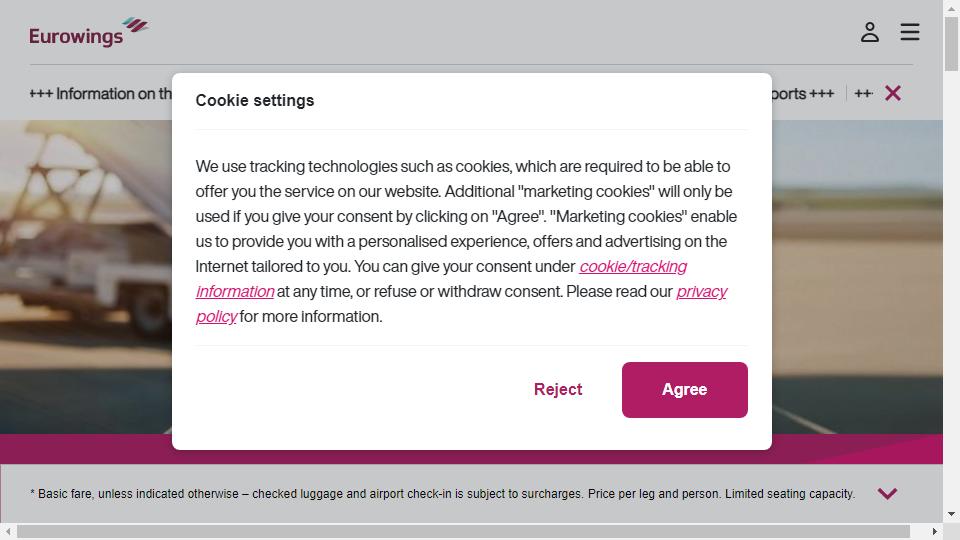This screenshot has width=960, height=540.
Task: Click the Agree button
Action: (x=684, y=390)
